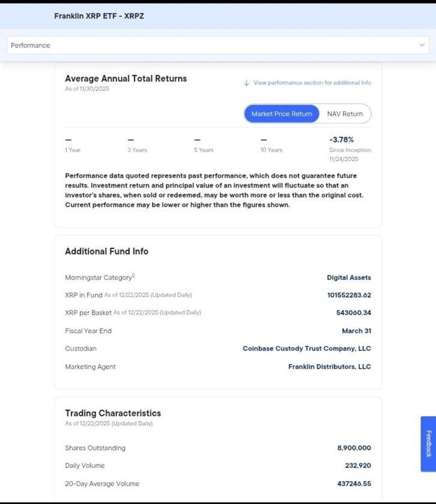Open the Performance section dropdown
This screenshot has height=504, width=436.
point(217,45)
